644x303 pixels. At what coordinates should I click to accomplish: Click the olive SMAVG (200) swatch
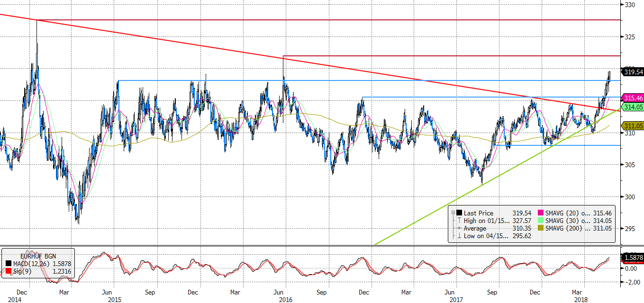point(541,228)
